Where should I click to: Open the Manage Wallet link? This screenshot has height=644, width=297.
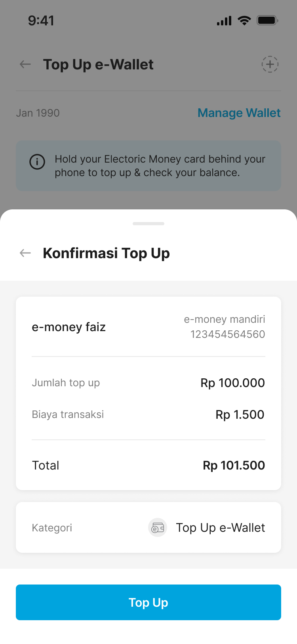pyautogui.click(x=239, y=113)
